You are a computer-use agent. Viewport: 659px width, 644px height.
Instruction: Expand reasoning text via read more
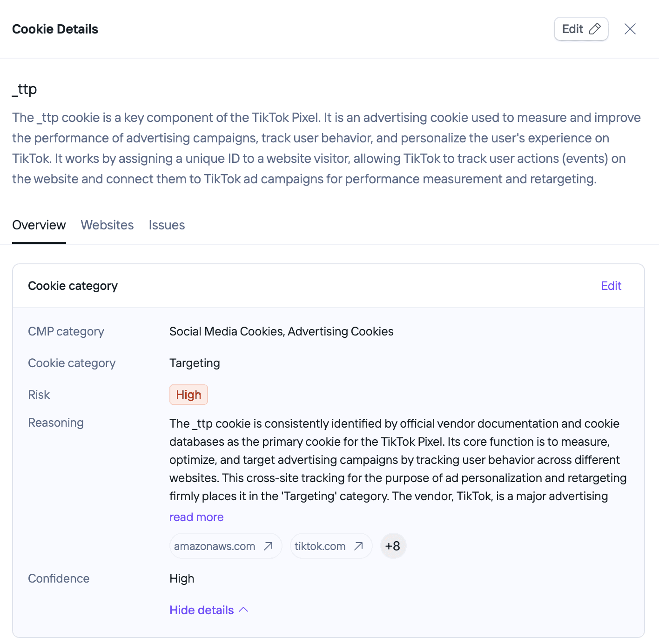click(x=196, y=517)
